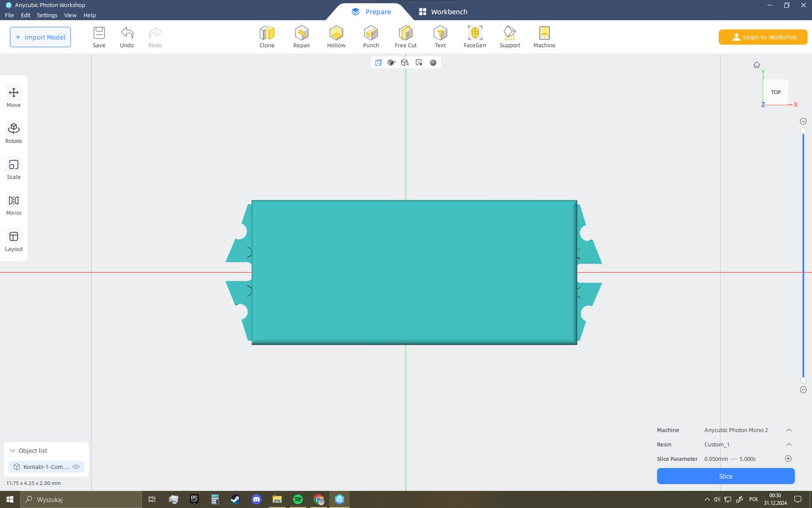This screenshot has width=812, height=508.
Task: Expand the Machine selection chevron
Action: coord(789,430)
